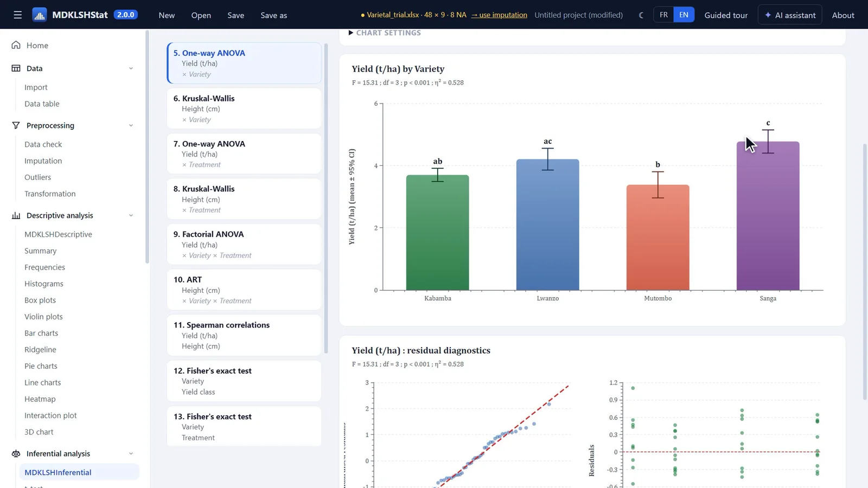Screen dimensions: 868x488
Task: Click the use imputation link
Action: [x=499, y=15]
